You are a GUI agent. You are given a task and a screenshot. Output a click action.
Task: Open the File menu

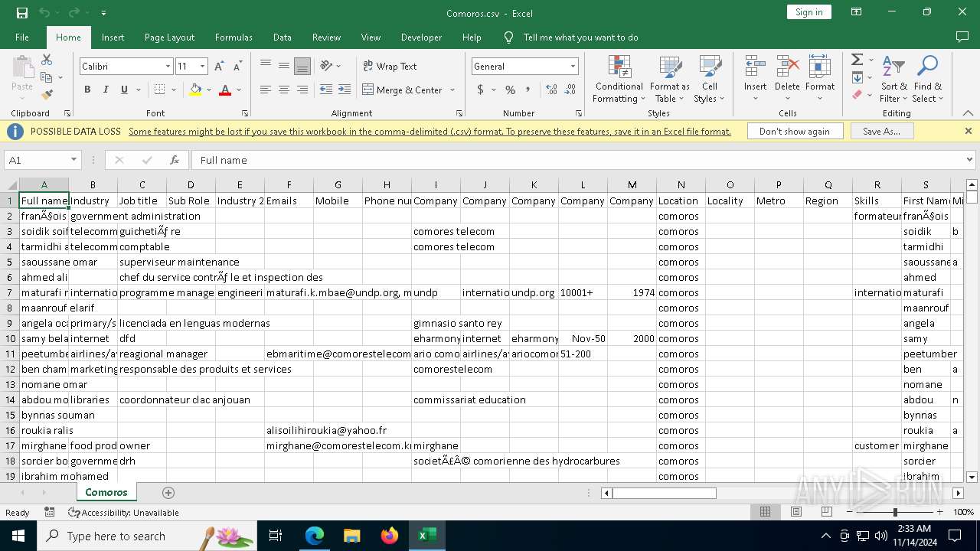click(22, 37)
